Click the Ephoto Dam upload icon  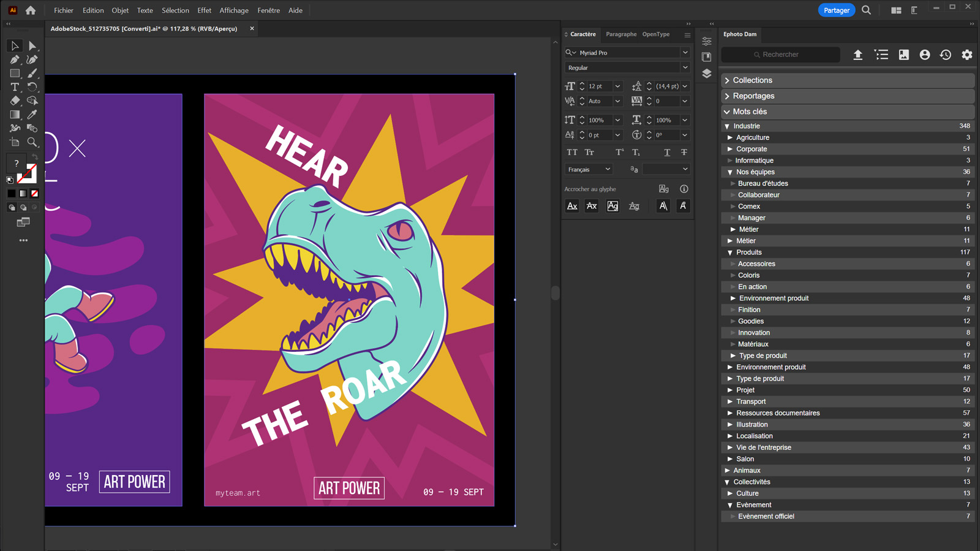(x=858, y=55)
